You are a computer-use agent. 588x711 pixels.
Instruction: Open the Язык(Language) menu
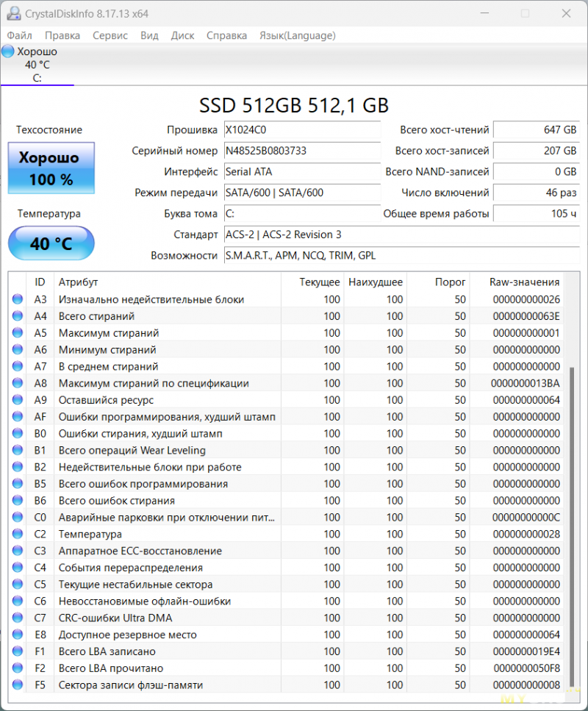[298, 35]
